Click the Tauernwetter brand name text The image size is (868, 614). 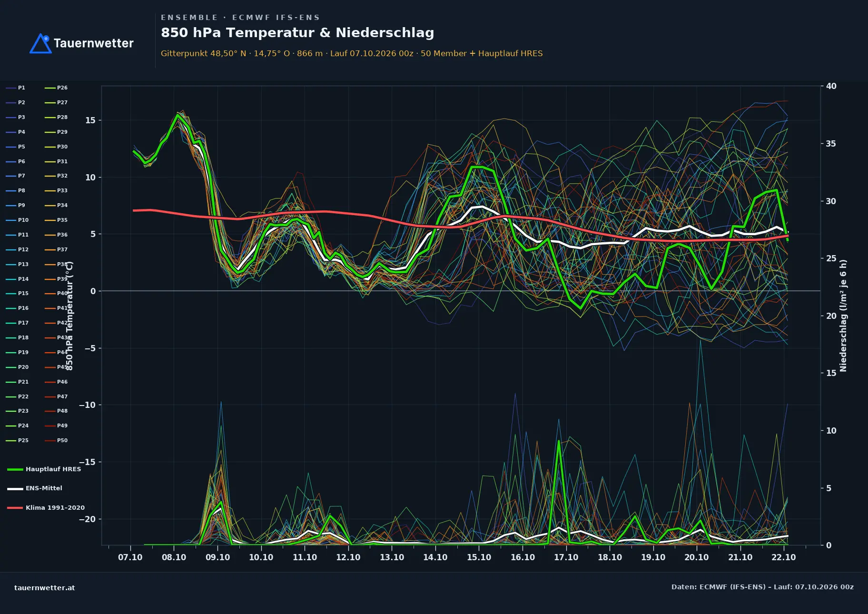click(93, 43)
